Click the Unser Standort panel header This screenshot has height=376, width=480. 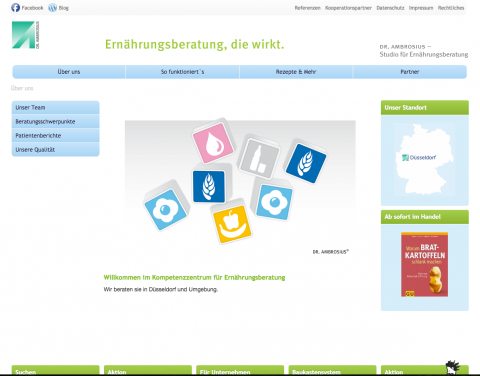click(425, 108)
